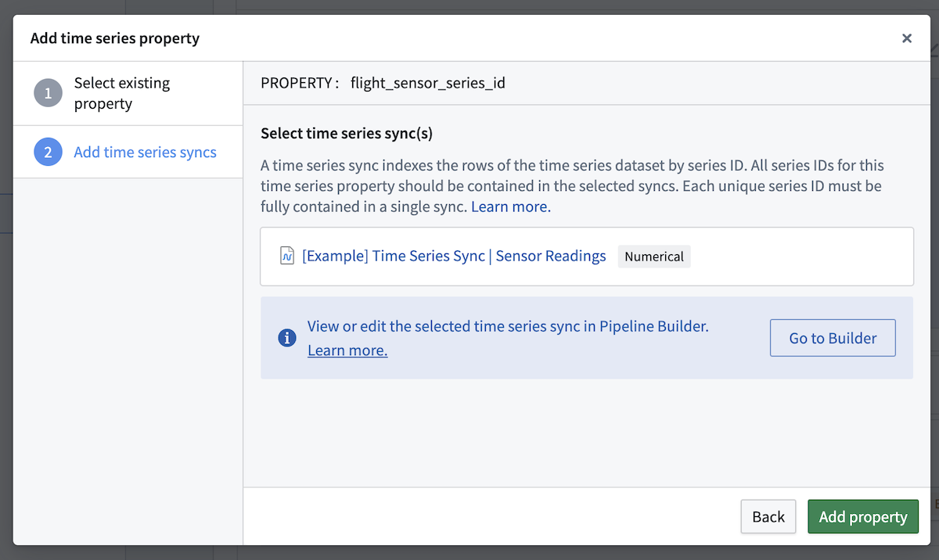
Task: Click the step 2 number badge
Action: tap(48, 152)
